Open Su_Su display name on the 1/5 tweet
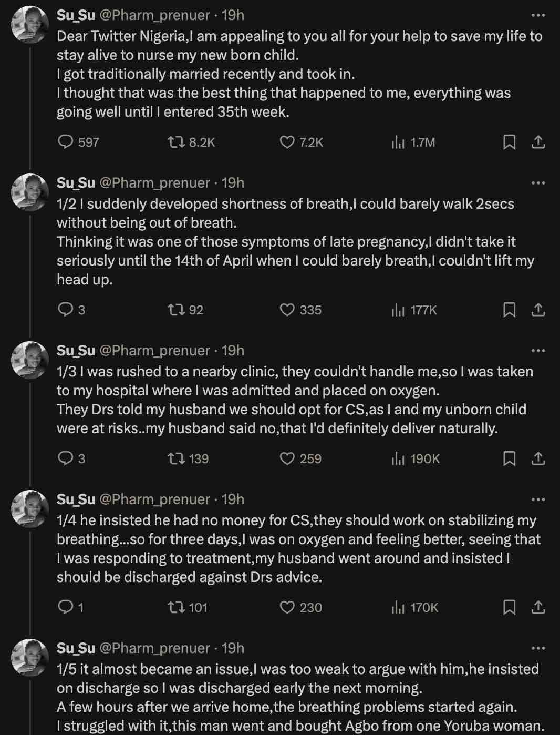This screenshot has width=560, height=735. 76,648
